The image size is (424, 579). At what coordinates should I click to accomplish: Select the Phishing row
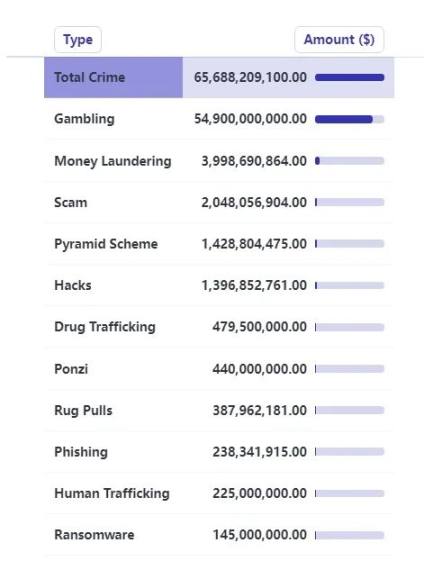(x=219, y=452)
